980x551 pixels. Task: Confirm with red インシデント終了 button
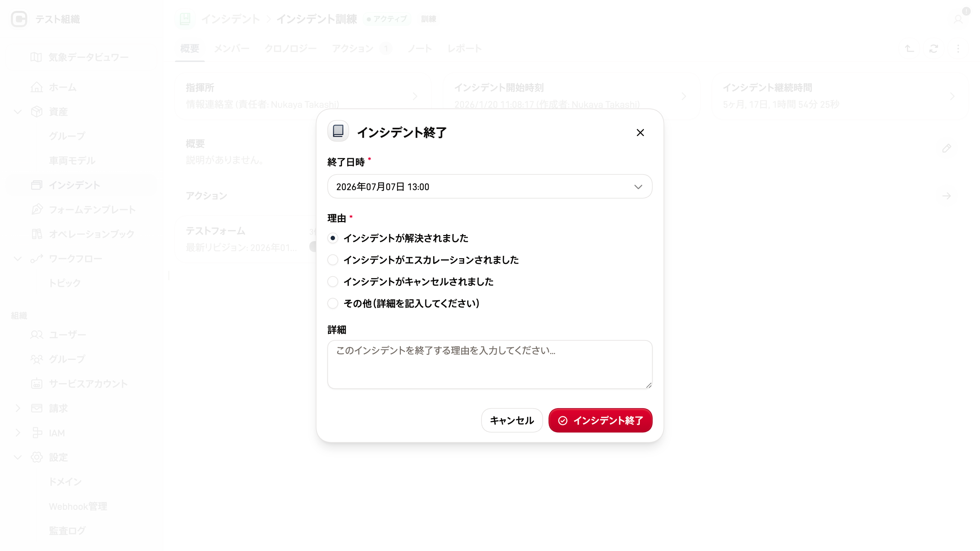click(x=600, y=420)
